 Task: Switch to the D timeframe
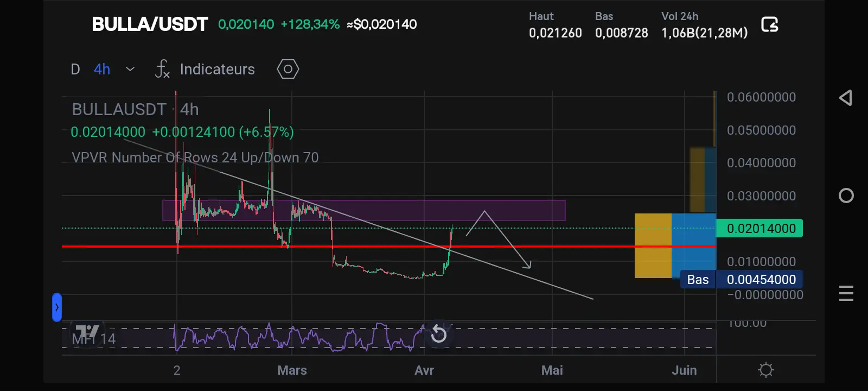75,69
